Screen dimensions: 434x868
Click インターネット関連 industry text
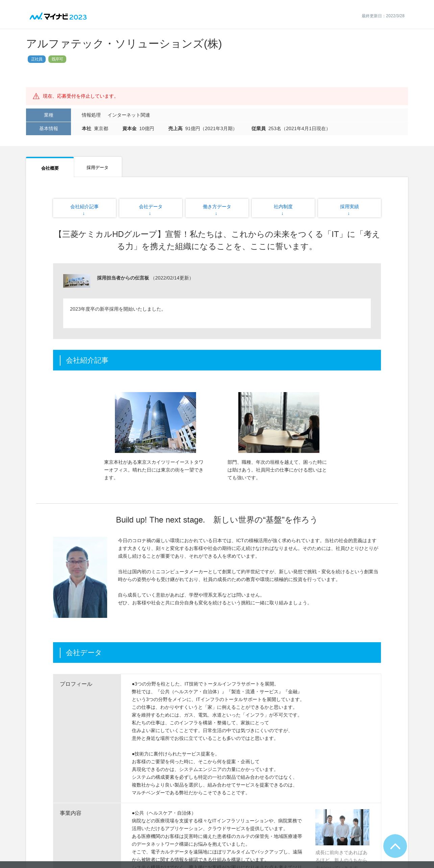(129, 115)
